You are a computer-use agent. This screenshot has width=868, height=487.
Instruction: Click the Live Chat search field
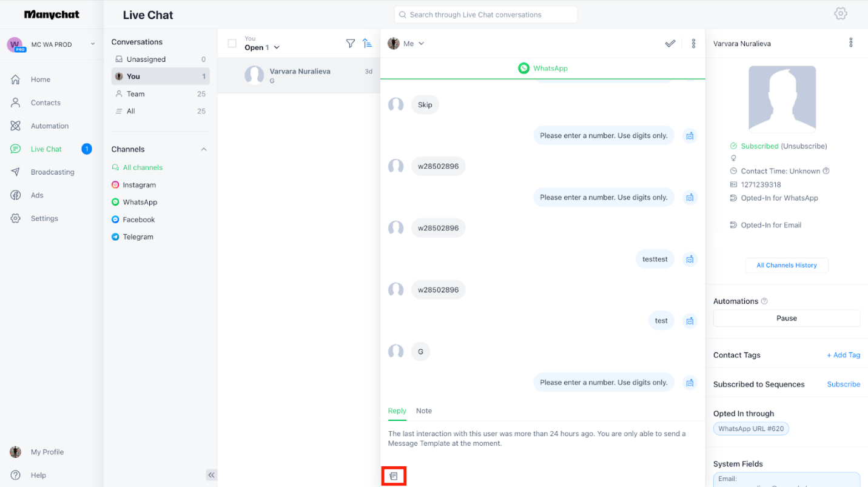(x=485, y=15)
